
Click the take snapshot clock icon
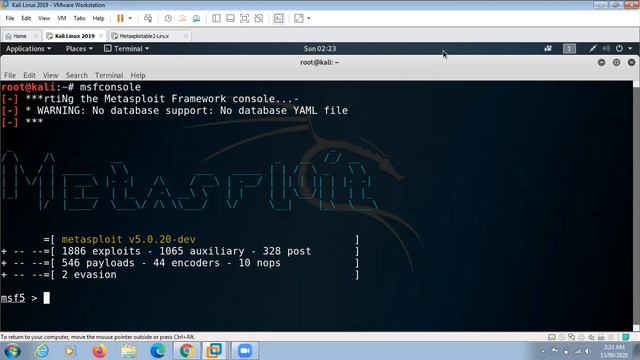[x=168, y=18]
